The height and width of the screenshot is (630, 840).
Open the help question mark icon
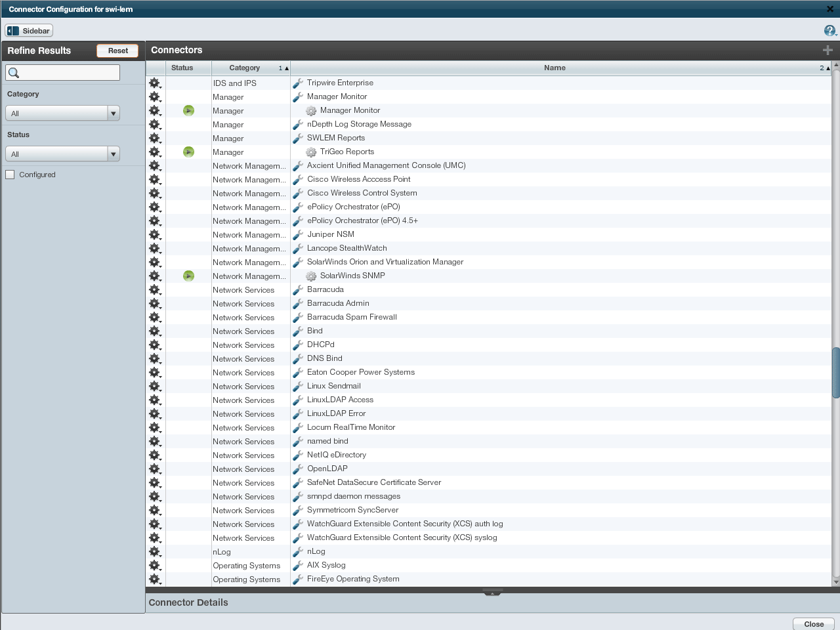830,31
